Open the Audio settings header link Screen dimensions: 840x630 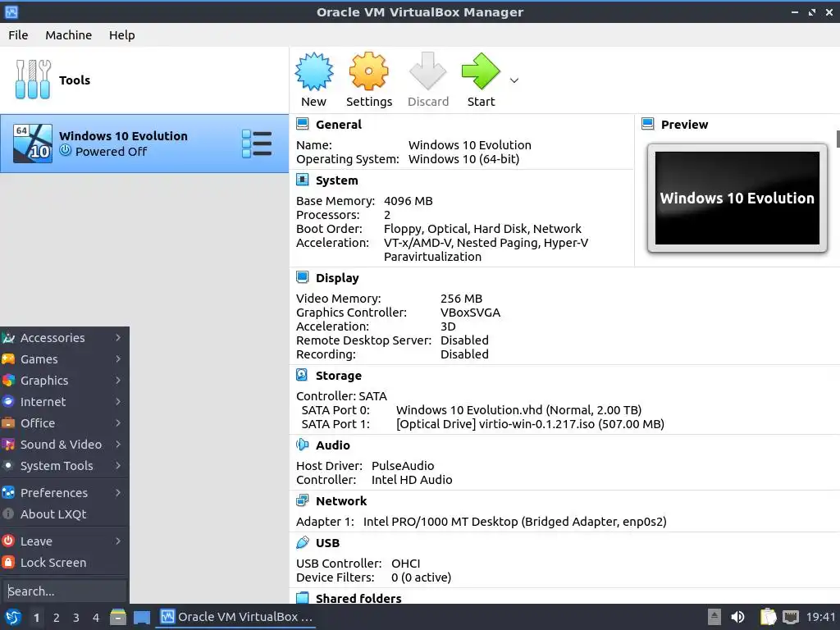coord(333,445)
